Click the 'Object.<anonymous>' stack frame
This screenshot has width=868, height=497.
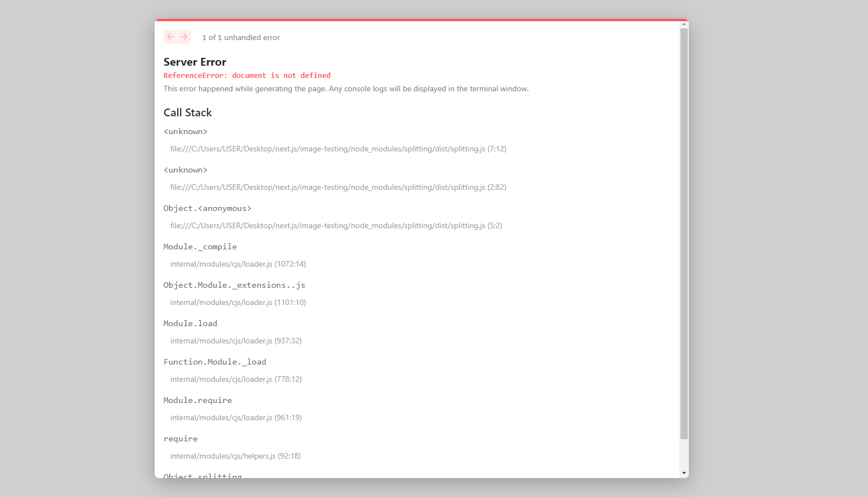point(208,208)
